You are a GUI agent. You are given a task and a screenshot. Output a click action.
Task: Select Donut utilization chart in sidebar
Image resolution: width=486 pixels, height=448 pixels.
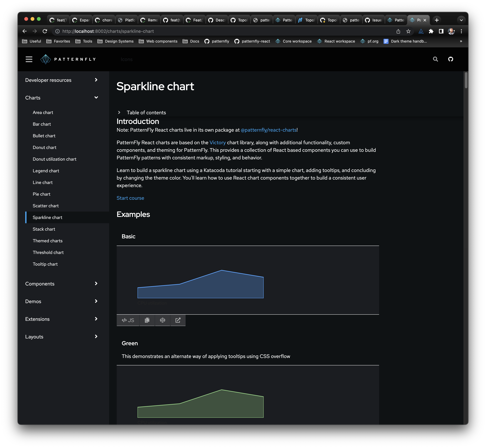(55, 159)
